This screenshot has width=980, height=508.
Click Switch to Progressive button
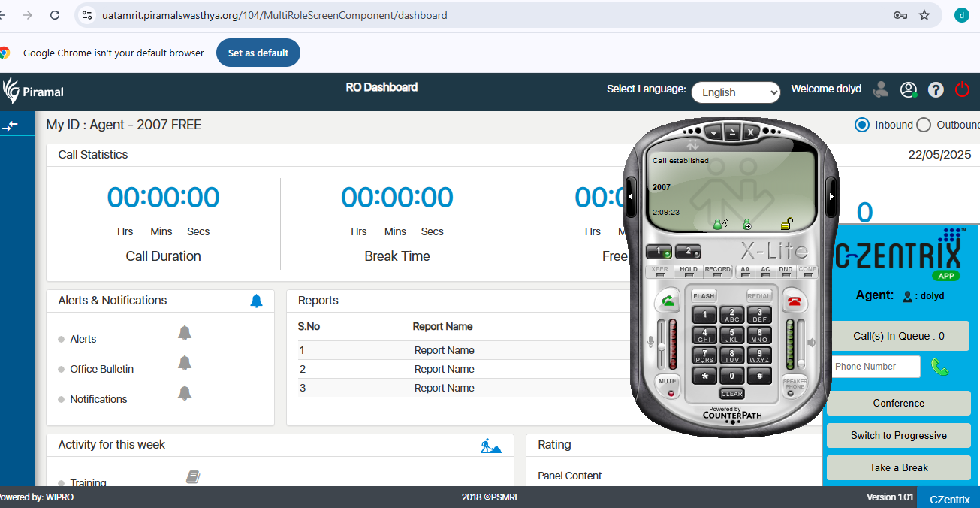899,435
